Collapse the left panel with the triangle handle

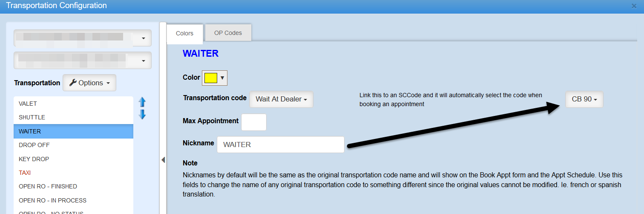pyautogui.click(x=163, y=160)
